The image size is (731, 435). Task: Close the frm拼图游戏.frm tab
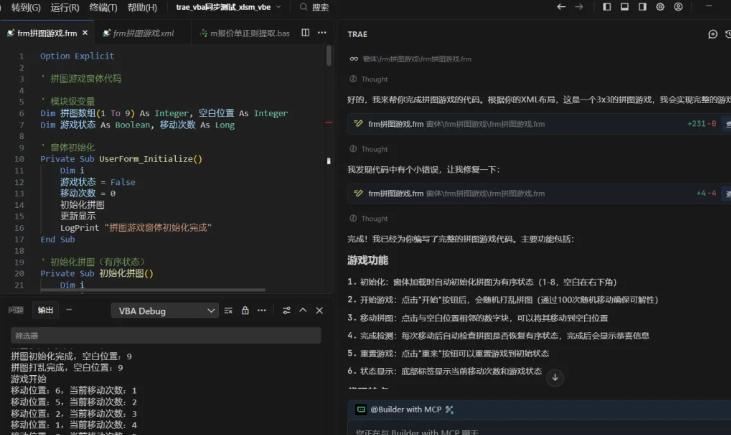85,33
